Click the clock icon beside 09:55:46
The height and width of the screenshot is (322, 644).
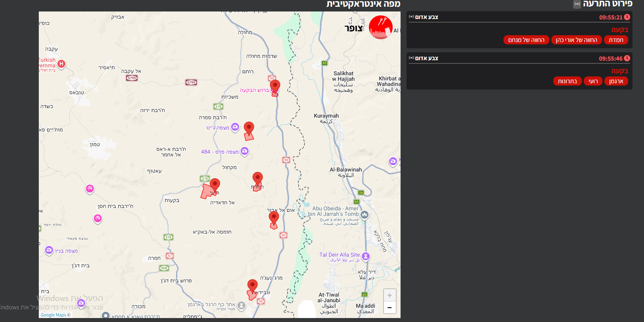627,58
